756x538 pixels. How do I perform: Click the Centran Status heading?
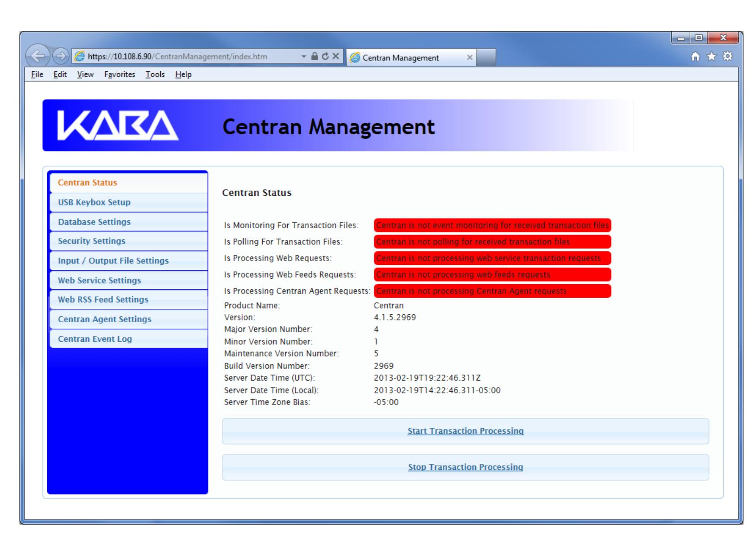[257, 193]
